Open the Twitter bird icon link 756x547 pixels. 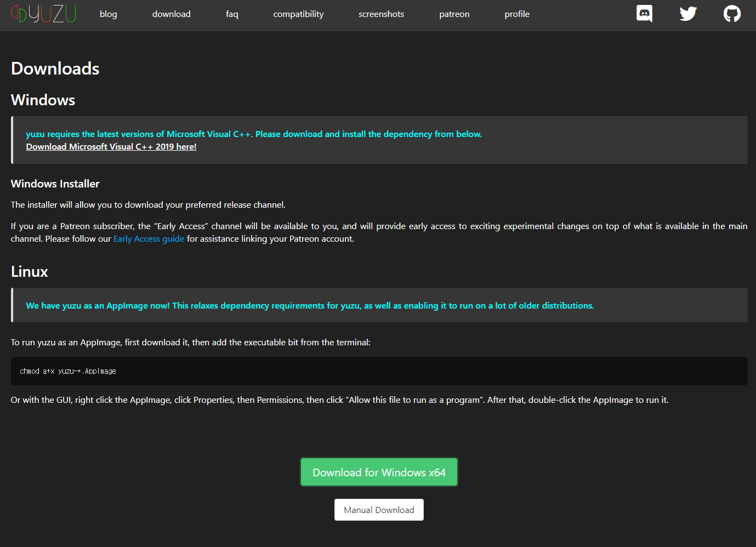click(688, 14)
